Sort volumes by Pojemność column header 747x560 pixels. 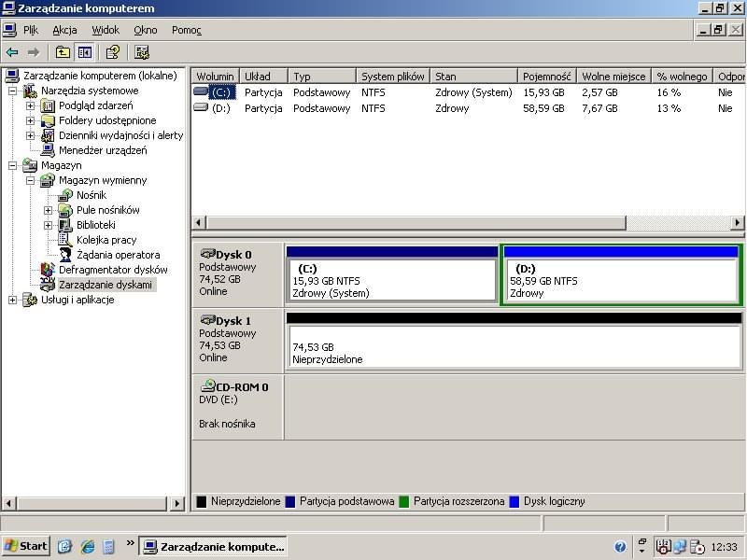click(x=546, y=77)
